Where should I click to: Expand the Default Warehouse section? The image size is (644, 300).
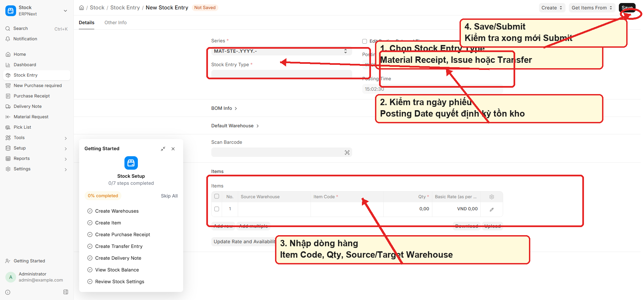[235, 126]
